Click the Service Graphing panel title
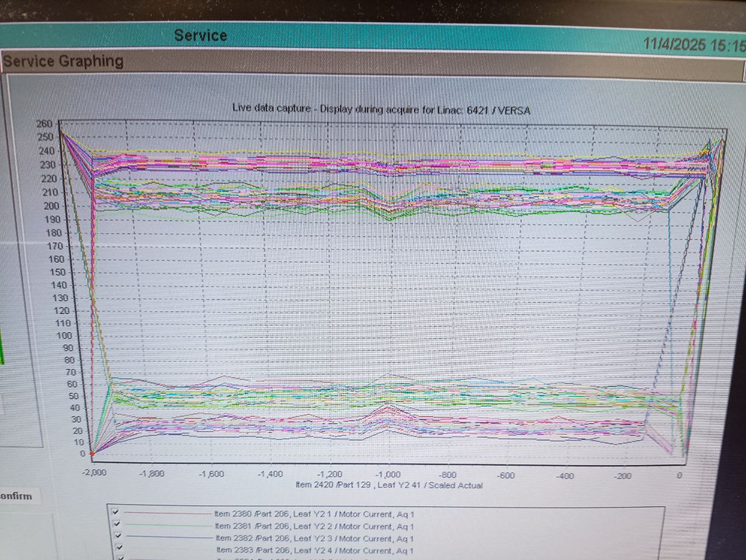The width and height of the screenshot is (746, 560). pyautogui.click(x=63, y=61)
